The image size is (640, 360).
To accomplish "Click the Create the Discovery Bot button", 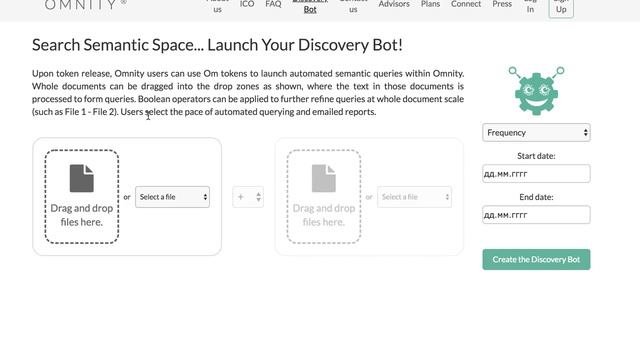I will click(x=536, y=260).
